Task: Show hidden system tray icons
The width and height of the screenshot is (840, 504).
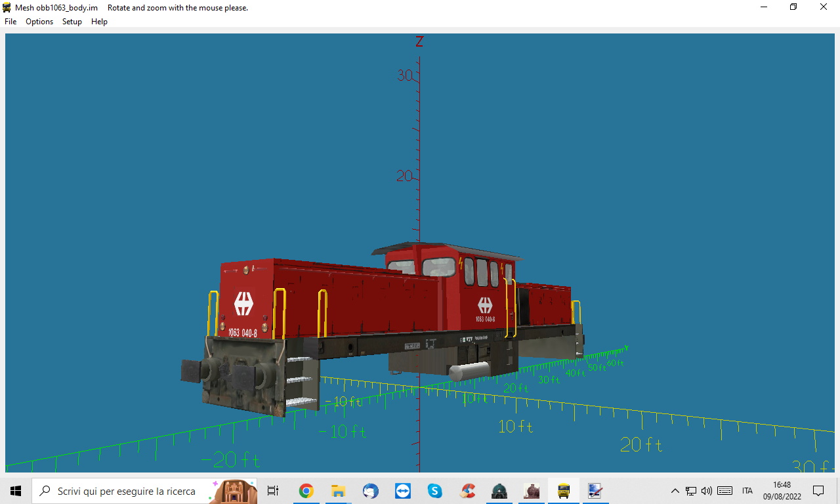Action: 675,491
